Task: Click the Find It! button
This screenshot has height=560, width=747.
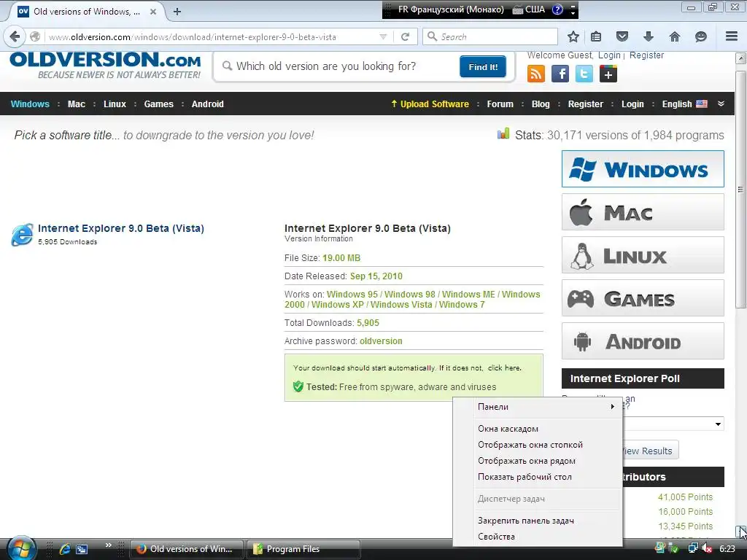Action: (x=483, y=66)
